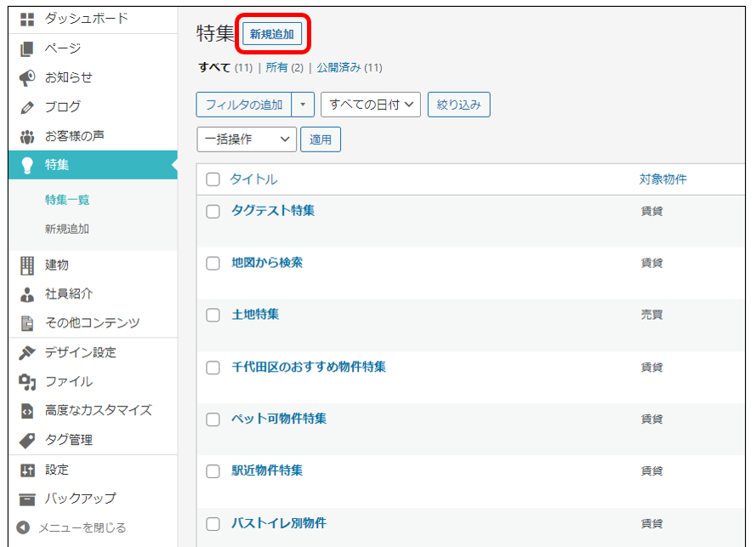756x547 pixels.
Task: Select 新規追加 in the 特集 submenu
Action: pos(67,229)
